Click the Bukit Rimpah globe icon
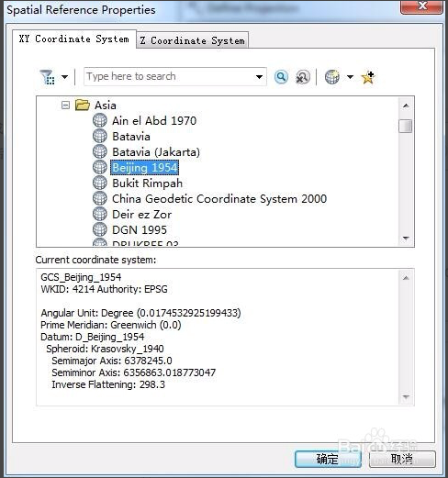This screenshot has width=448, height=478. tap(100, 183)
